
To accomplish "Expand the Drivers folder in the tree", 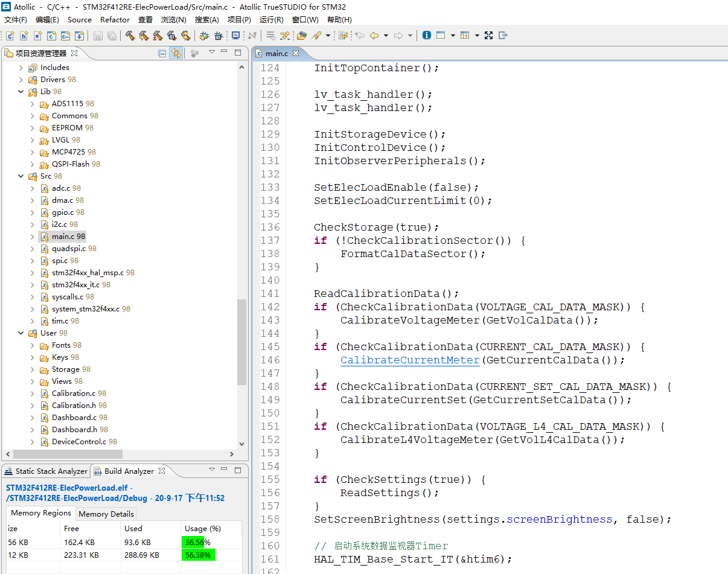I will pyautogui.click(x=21, y=80).
